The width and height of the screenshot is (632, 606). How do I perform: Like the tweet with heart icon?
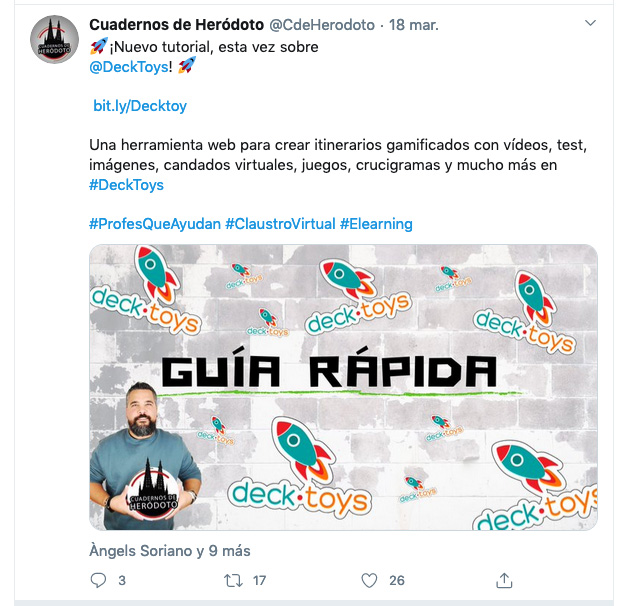tap(369, 581)
